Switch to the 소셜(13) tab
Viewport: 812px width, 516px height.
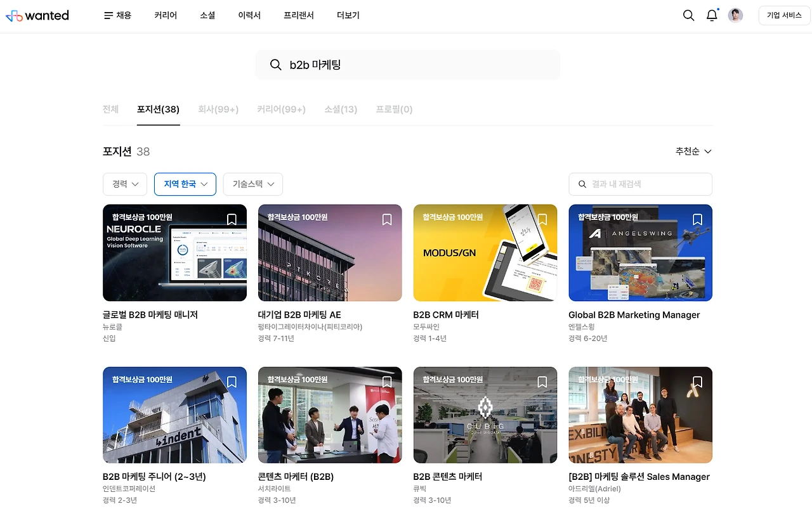click(341, 109)
